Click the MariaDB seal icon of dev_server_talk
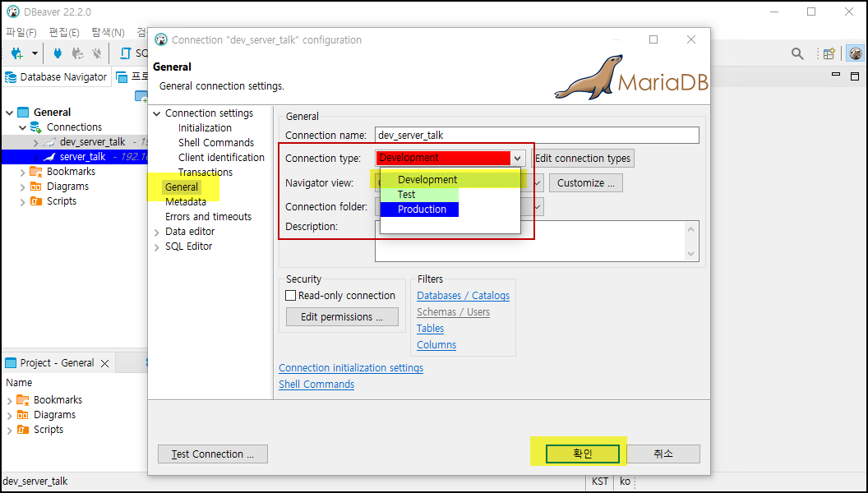The image size is (868, 493). [50, 142]
